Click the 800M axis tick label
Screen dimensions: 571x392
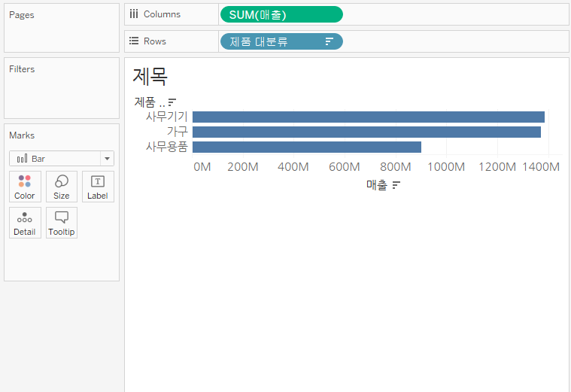[x=396, y=167]
